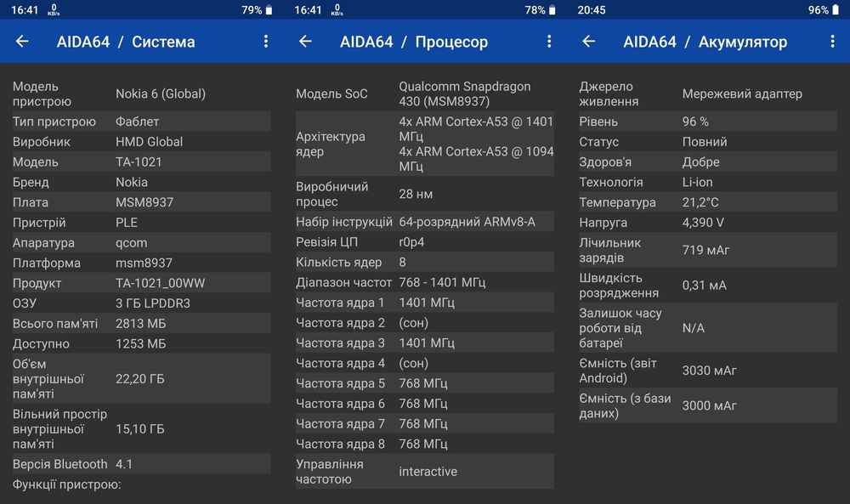Tap the KB/s network speed indicator beside 78%
The width and height of the screenshot is (850, 504).
click(337, 9)
